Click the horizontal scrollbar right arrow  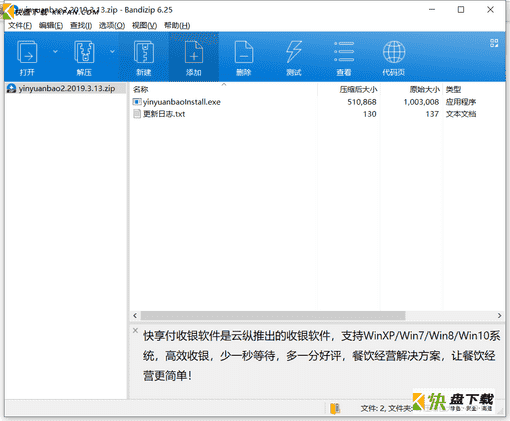coord(499,315)
